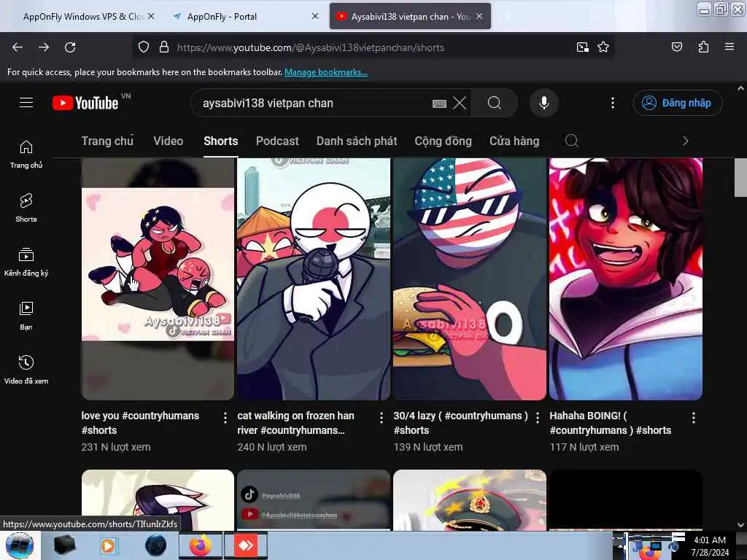Click the site security padlock icon
The height and width of the screenshot is (560, 747).
click(164, 47)
